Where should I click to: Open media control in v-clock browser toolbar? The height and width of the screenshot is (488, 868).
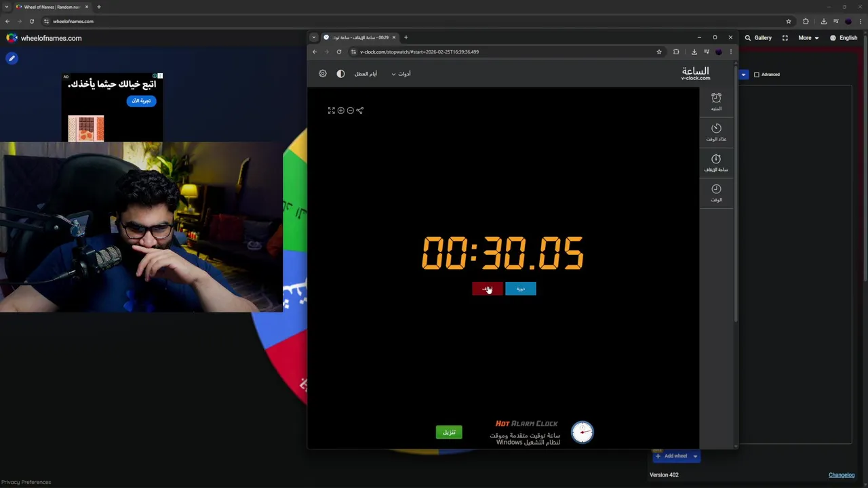point(706,52)
